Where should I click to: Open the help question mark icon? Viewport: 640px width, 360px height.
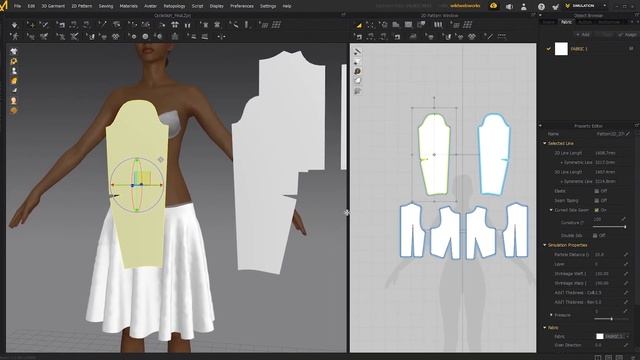541,7
